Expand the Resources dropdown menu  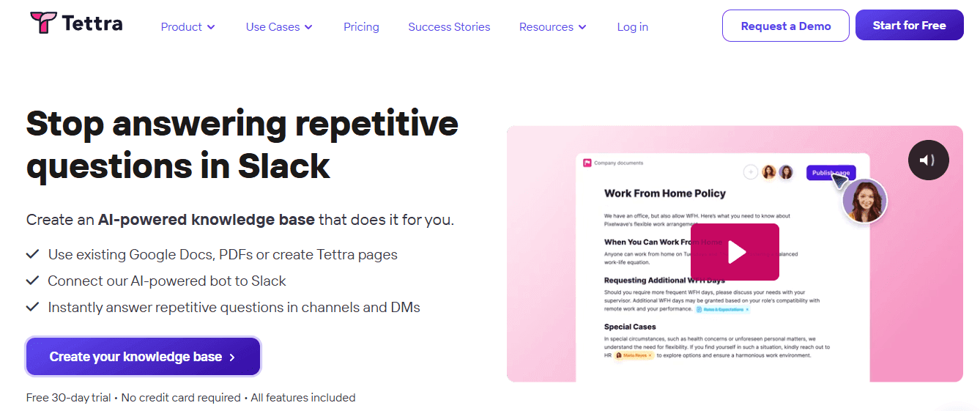pyautogui.click(x=553, y=27)
